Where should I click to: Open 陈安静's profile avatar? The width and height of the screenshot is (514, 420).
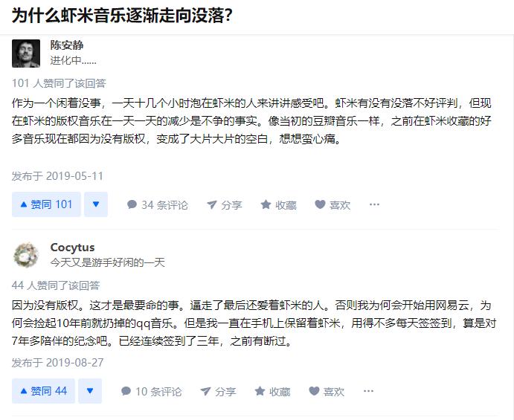(x=27, y=53)
